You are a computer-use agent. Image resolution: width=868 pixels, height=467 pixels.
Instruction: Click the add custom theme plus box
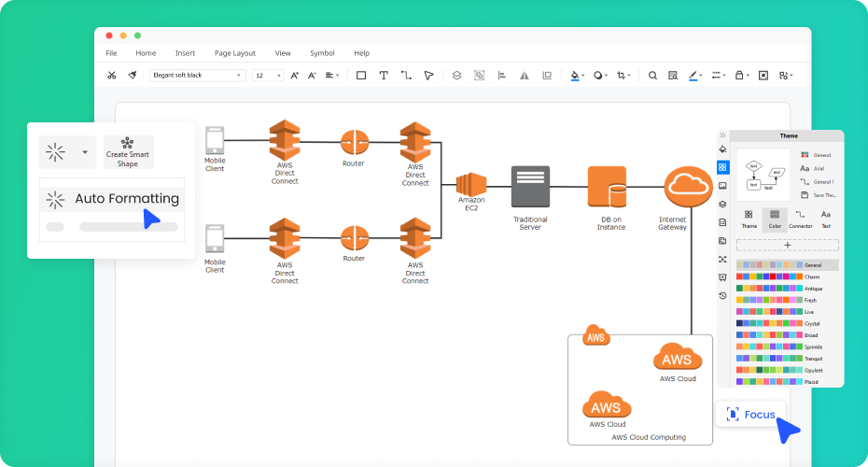coord(787,245)
